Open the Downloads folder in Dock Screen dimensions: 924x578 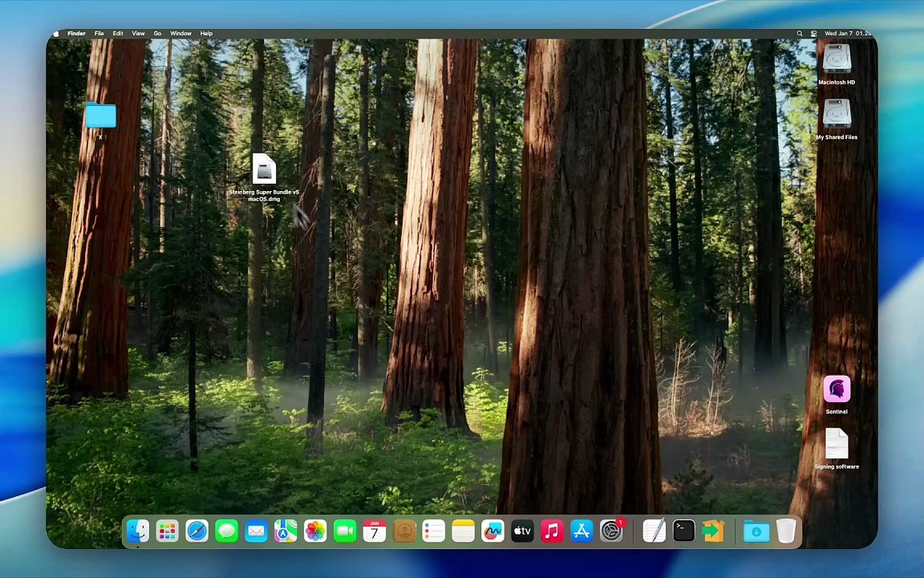point(756,531)
